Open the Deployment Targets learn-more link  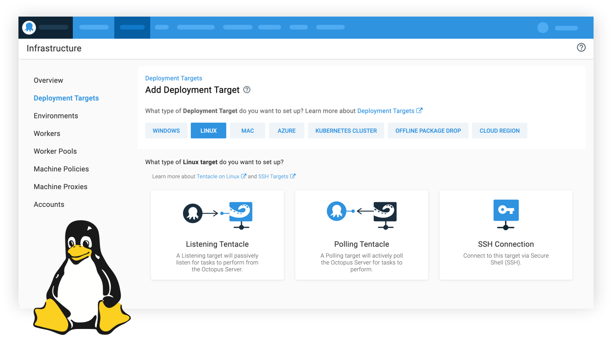(x=390, y=111)
